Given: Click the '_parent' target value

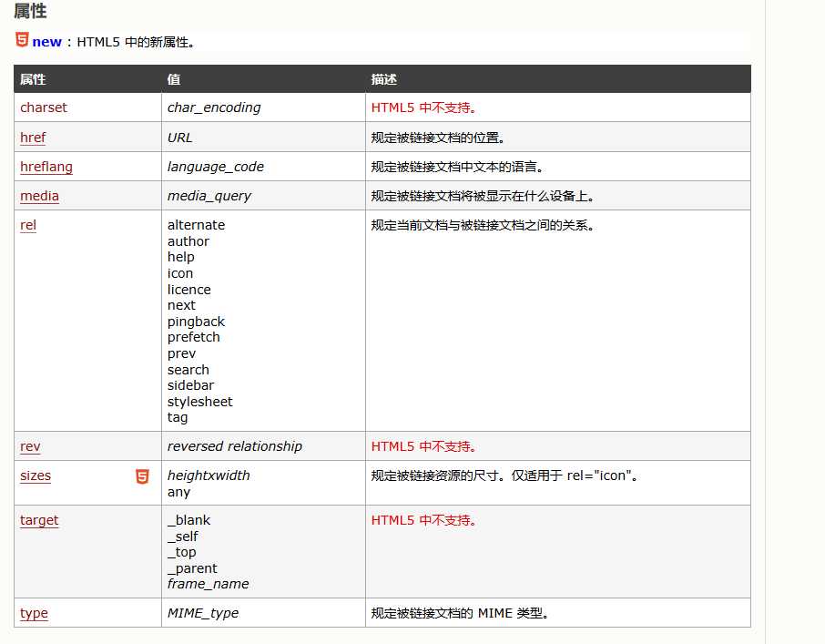Looking at the screenshot, I should tap(192, 568).
